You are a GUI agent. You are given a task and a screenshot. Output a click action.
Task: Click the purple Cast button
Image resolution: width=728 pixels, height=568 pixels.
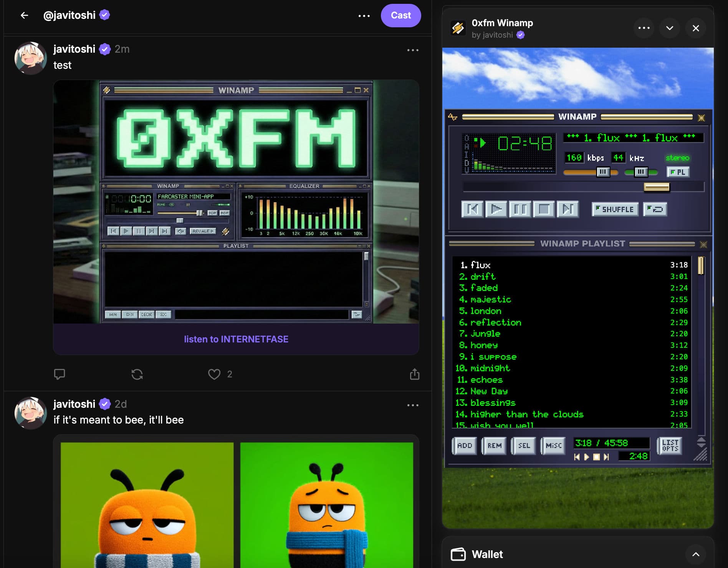point(400,15)
